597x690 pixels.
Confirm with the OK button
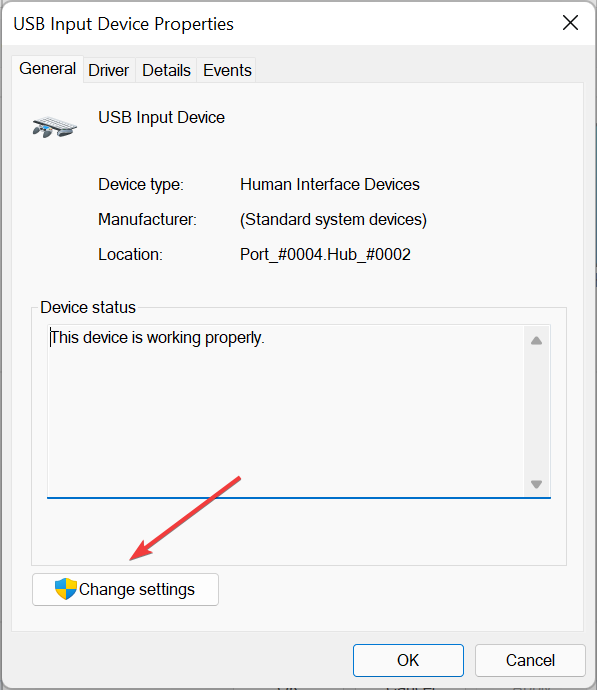408,660
